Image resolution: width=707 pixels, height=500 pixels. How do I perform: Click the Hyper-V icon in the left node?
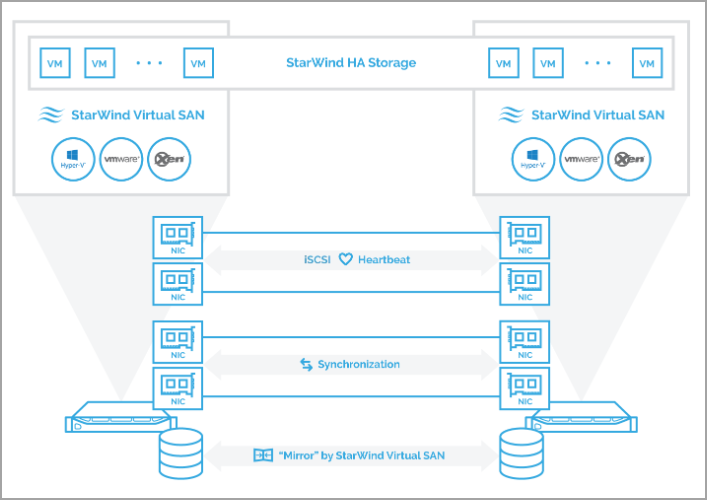tap(73, 159)
